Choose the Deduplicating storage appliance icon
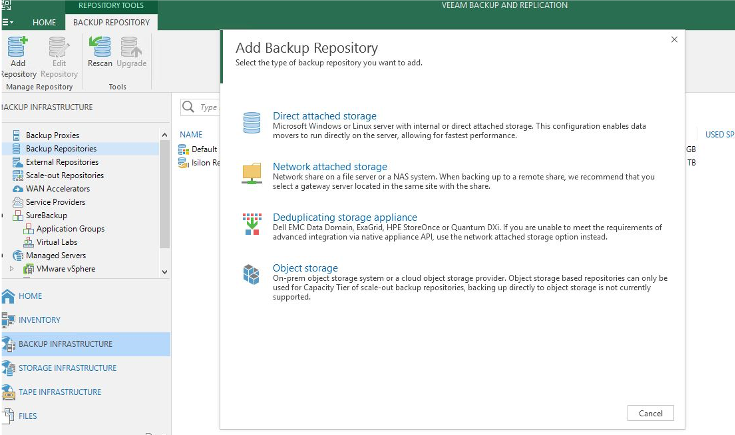The height and width of the screenshot is (435, 735). pyautogui.click(x=251, y=223)
